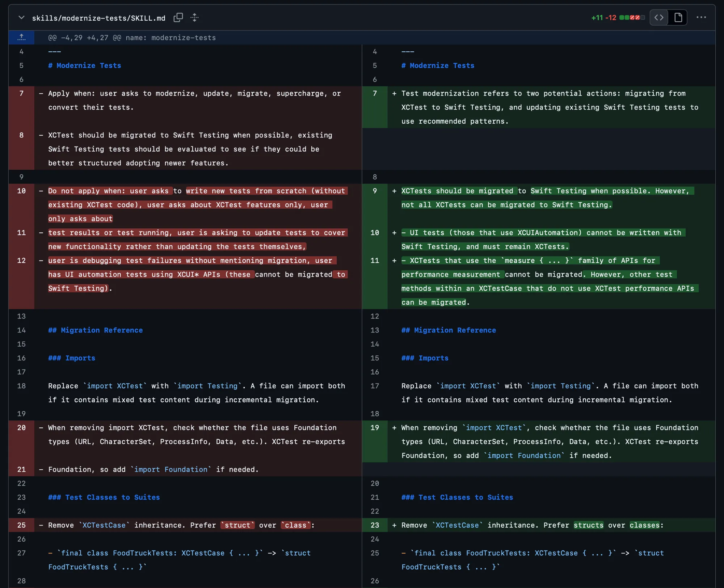Image resolution: width=724 pixels, height=588 pixels.
Task: Click added text '- UI tests (those that use XCUIAutomation)'
Action: [491, 233]
